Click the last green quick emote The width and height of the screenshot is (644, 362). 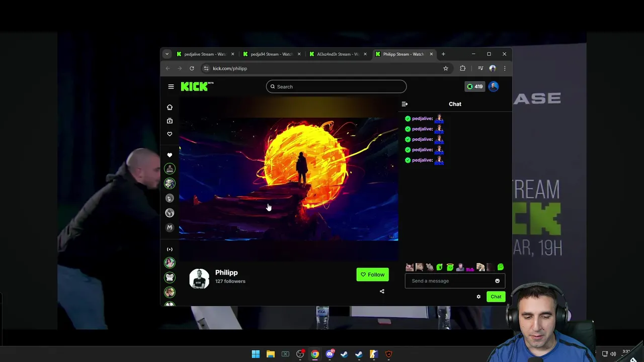click(501, 267)
